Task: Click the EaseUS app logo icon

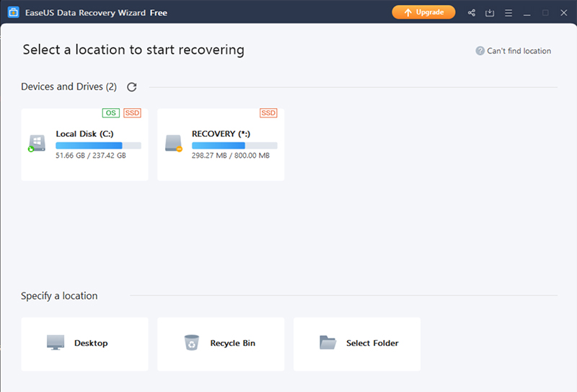Action: point(13,12)
